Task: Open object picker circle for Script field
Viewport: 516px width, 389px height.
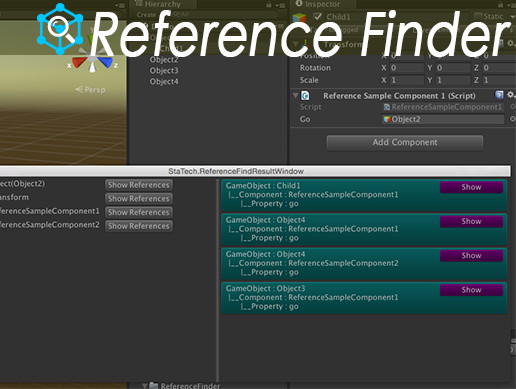Action: click(x=512, y=107)
